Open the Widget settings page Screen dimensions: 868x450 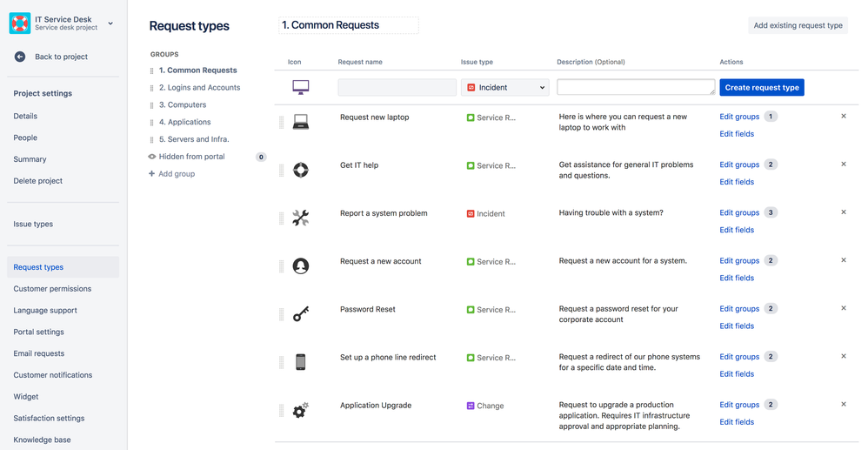(26, 397)
